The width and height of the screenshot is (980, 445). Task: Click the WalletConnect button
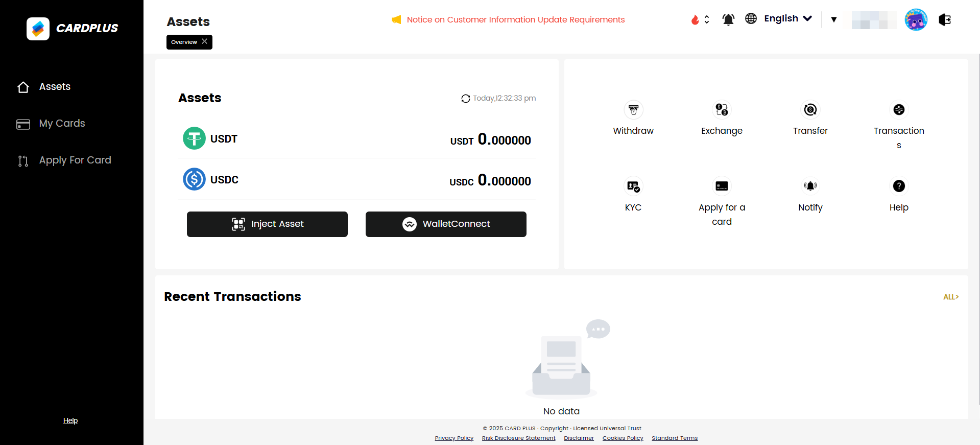446,224
